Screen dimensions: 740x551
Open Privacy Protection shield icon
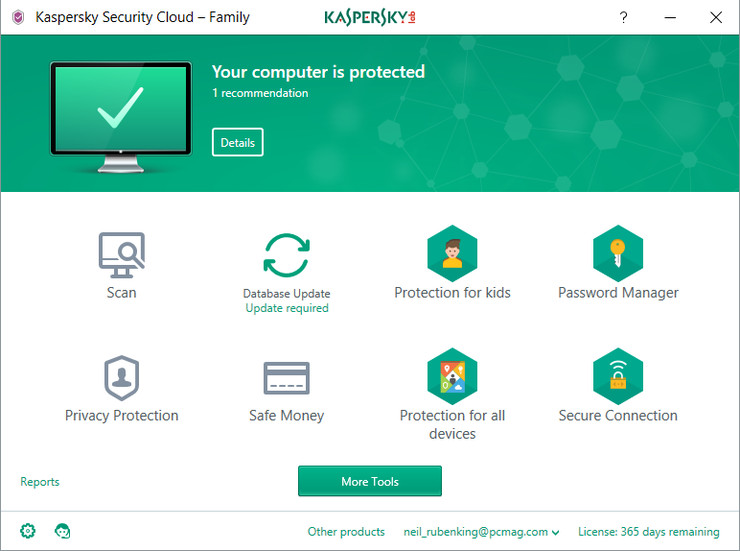122,378
